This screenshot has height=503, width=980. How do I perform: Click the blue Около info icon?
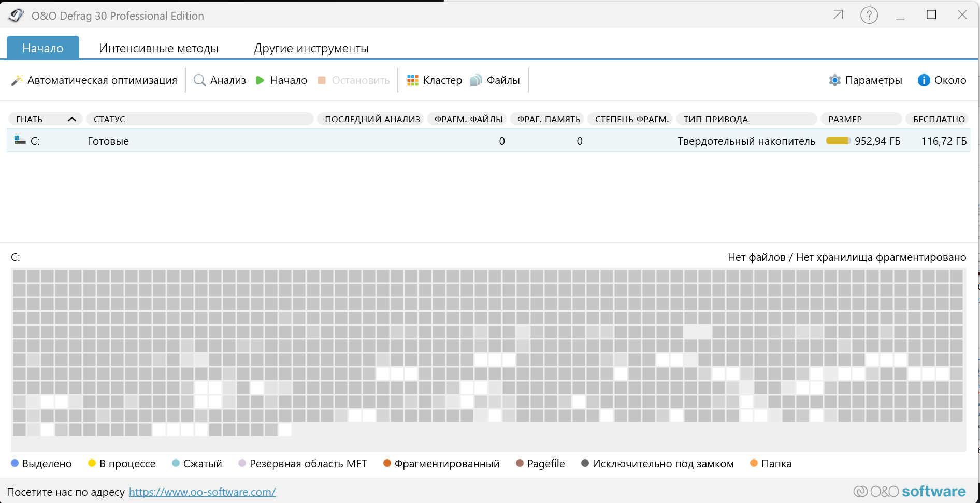tap(924, 80)
